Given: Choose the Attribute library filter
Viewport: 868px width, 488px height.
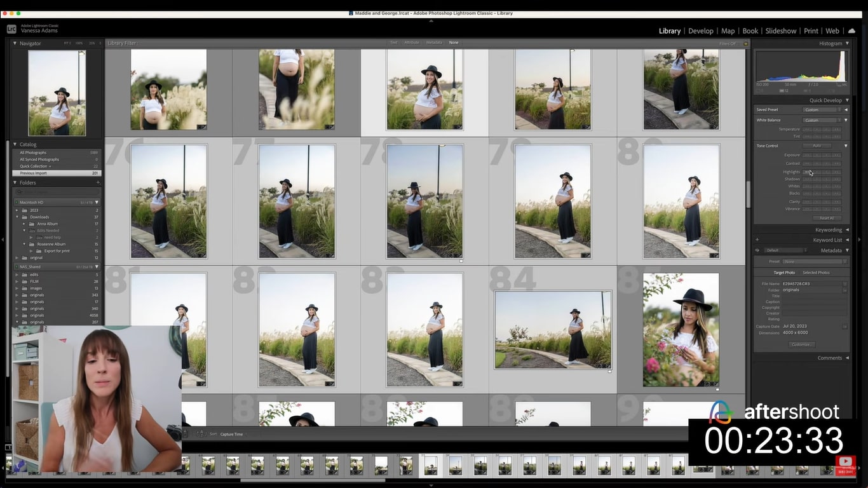Looking at the screenshot, I should [412, 43].
